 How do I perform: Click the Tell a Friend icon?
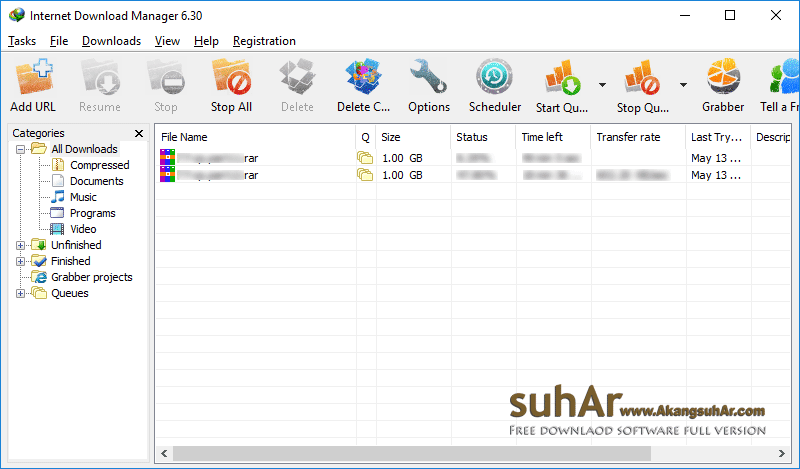(784, 77)
